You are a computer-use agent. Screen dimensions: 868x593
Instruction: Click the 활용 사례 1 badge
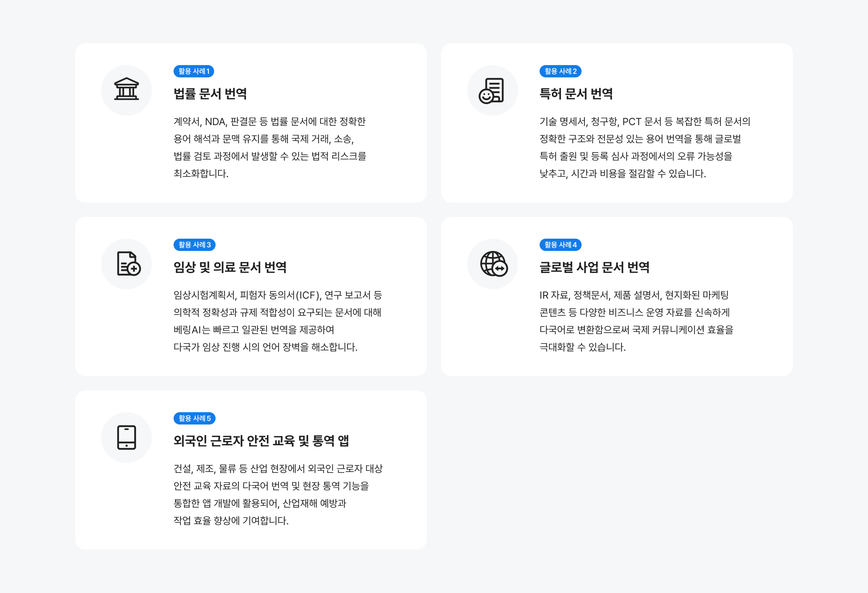click(x=193, y=71)
